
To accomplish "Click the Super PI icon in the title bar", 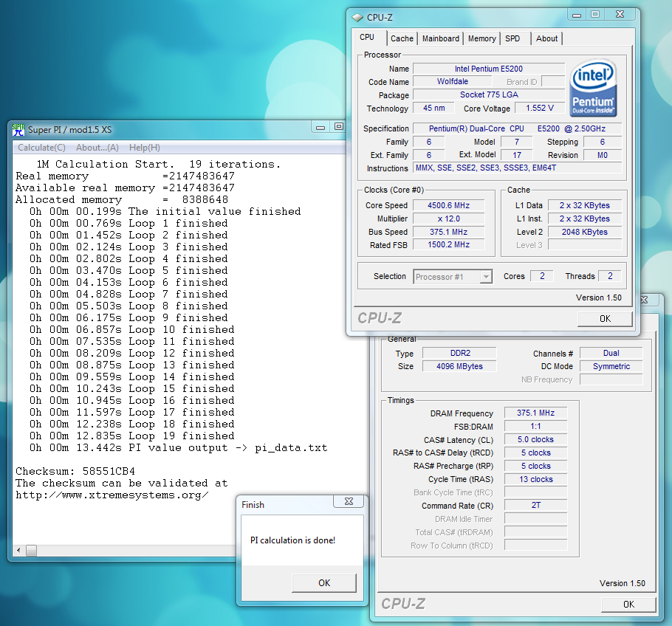I will point(17,129).
